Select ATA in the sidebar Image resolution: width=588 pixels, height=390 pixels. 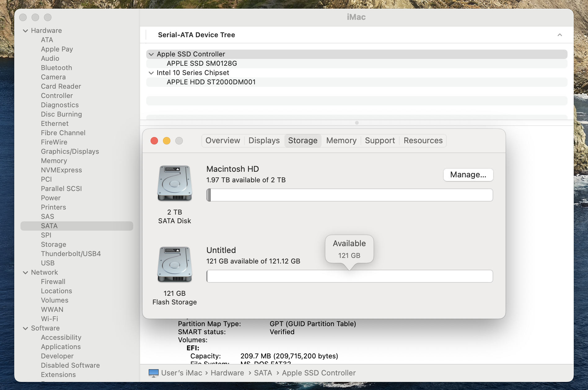coord(47,40)
